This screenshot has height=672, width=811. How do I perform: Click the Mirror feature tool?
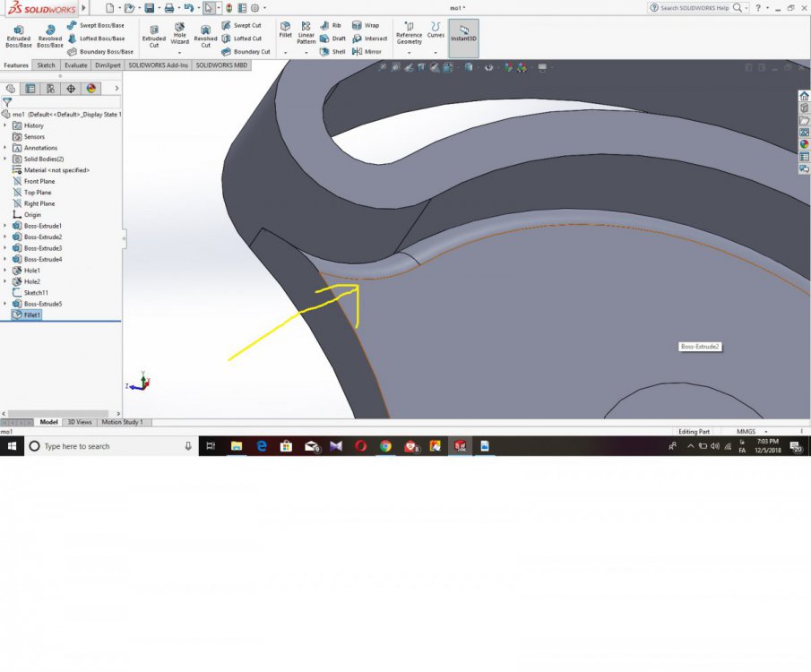click(367, 52)
